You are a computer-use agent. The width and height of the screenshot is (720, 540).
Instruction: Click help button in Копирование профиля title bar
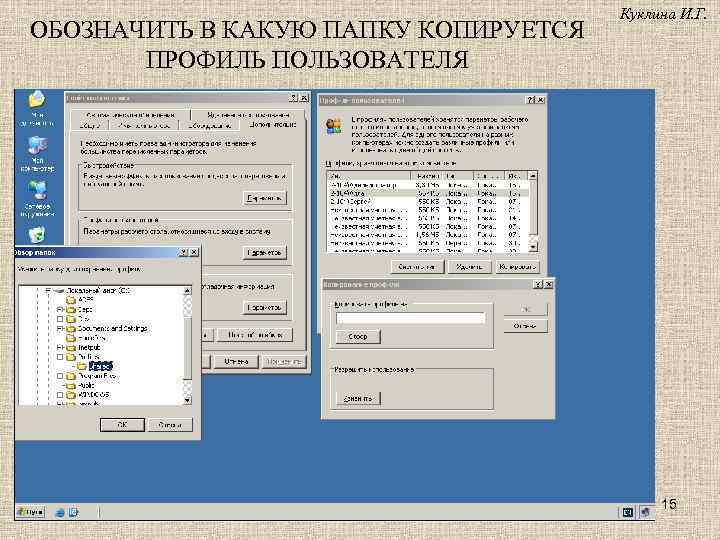coord(539,284)
